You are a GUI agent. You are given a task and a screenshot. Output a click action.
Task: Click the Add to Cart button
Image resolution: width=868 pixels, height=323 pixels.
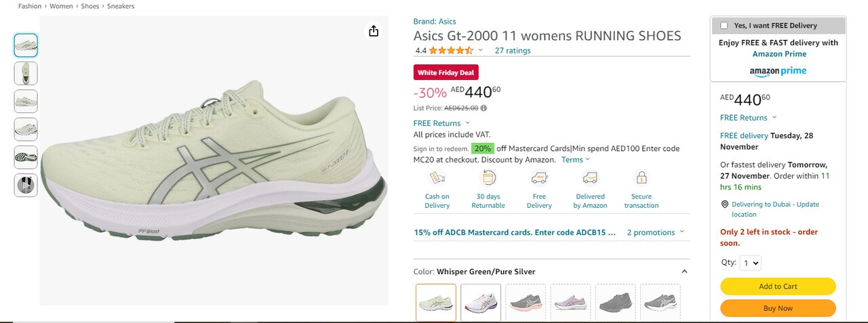pyautogui.click(x=778, y=286)
